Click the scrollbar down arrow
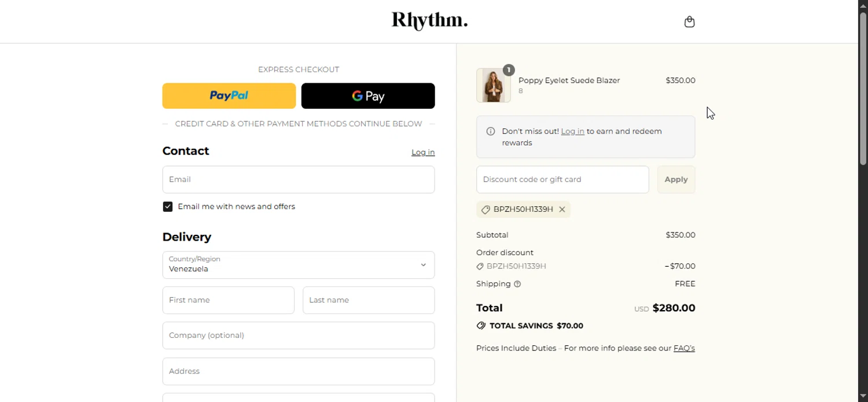The width and height of the screenshot is (868, 402). click(x=863, y=396)
